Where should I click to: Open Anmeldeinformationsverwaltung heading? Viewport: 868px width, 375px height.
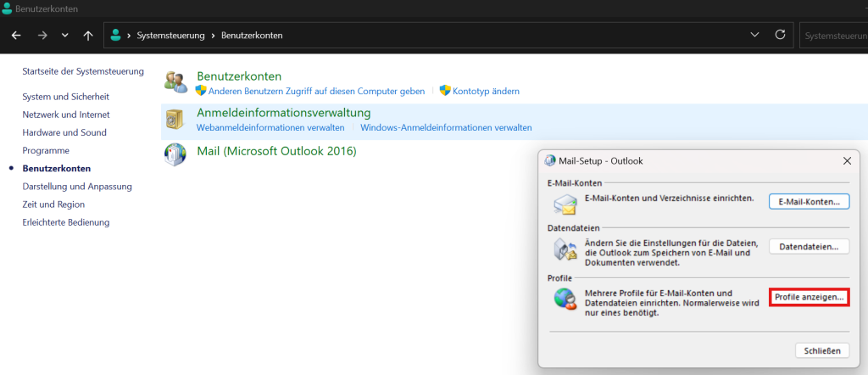point(283,113)
